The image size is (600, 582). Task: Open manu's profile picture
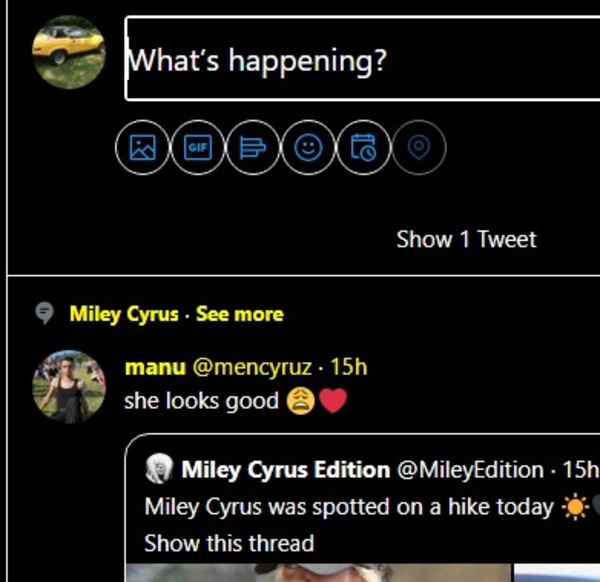[68, 386]
